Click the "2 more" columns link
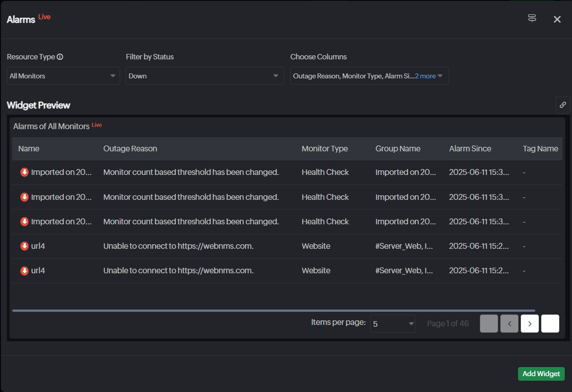The height and width of the screenshot is (392, 572). click(x=425, y=76)
